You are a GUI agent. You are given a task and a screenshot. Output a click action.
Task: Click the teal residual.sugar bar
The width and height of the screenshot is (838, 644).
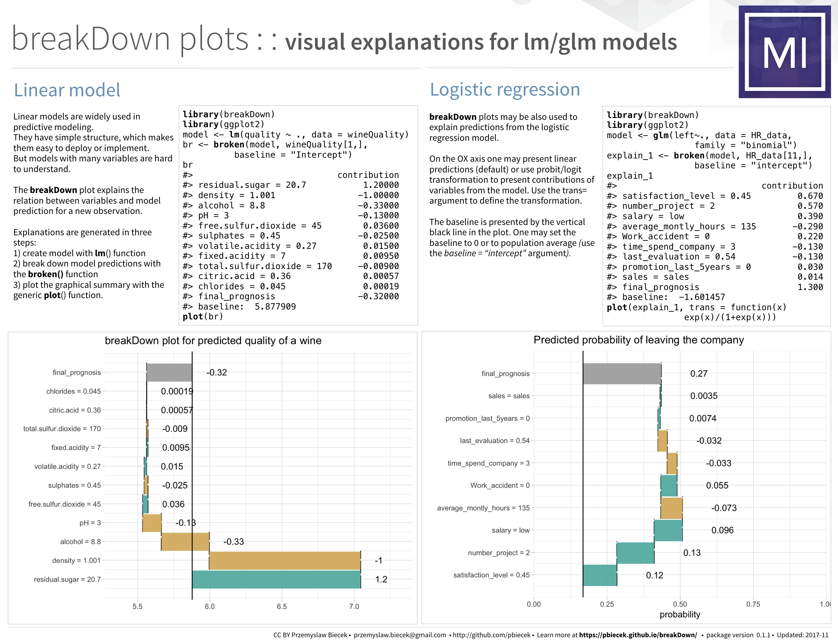276,579
